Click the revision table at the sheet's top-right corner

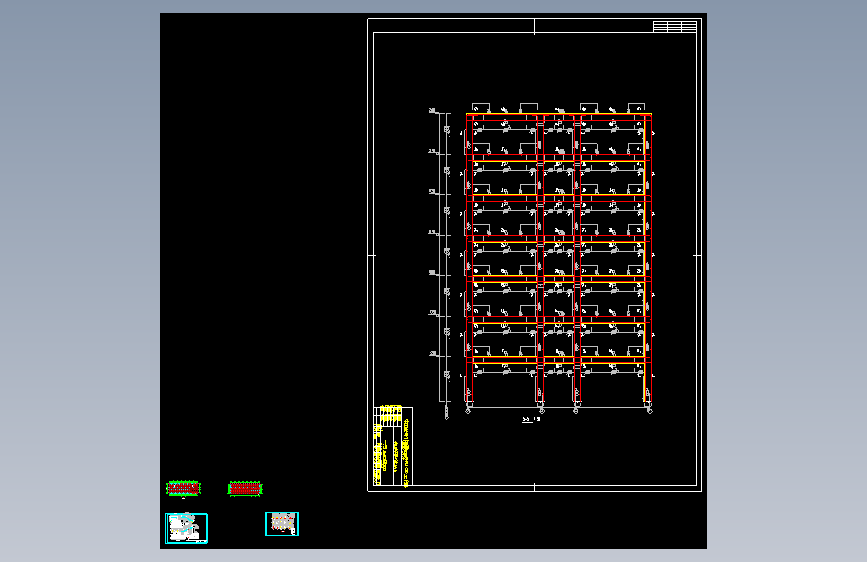[675, 26]
